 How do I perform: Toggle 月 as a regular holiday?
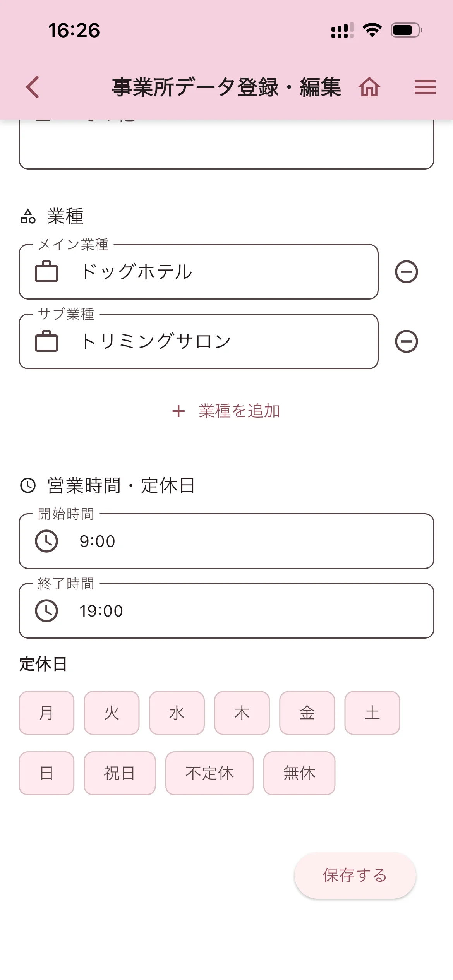46,713
